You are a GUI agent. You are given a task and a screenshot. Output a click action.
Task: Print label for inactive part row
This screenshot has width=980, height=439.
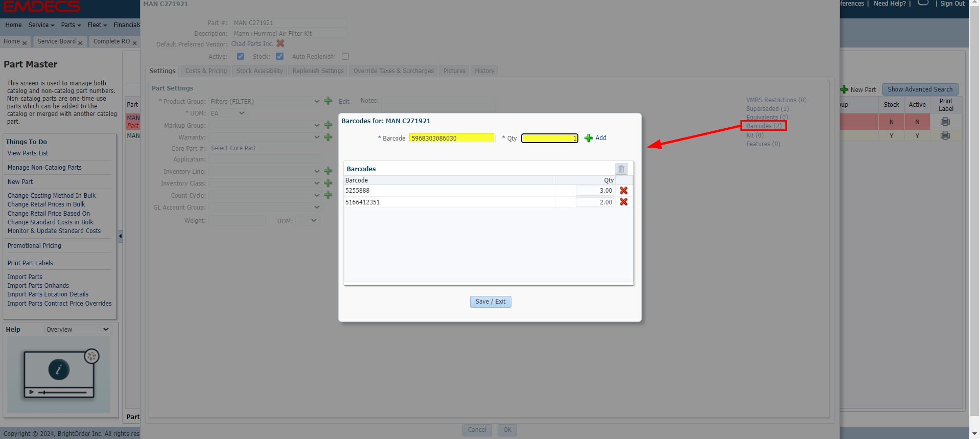[x=945, y=122]
